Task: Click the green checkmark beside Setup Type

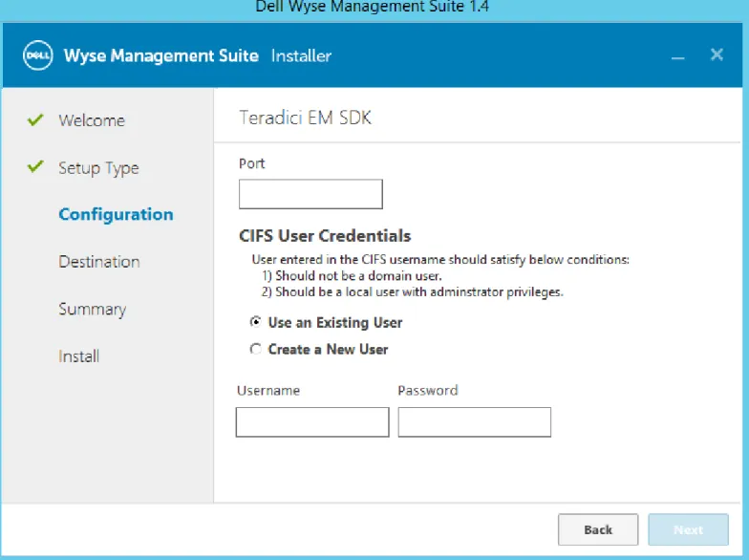Action: (35, 166)
